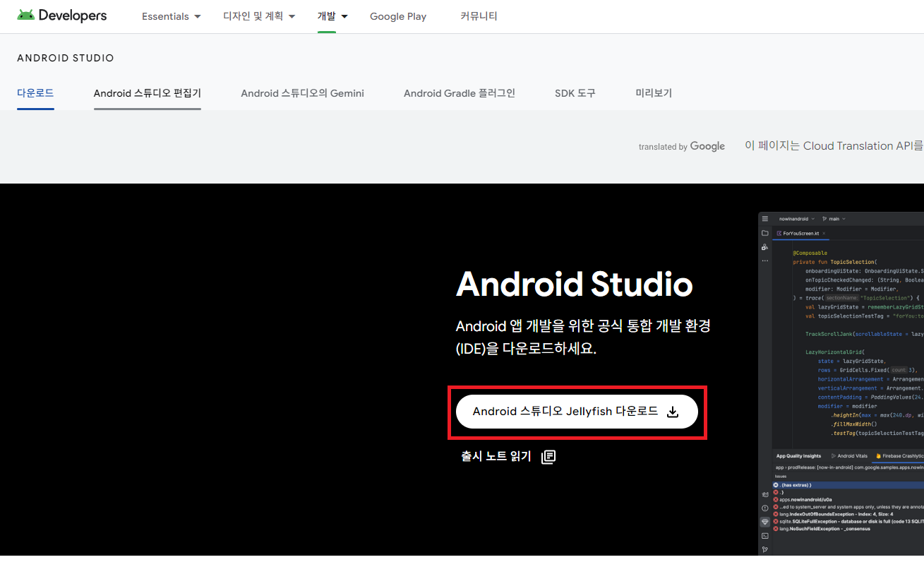Open the Essentials dropdown menu
The height and width of the screenshot is (574, 924).
[x=171, y=16]
